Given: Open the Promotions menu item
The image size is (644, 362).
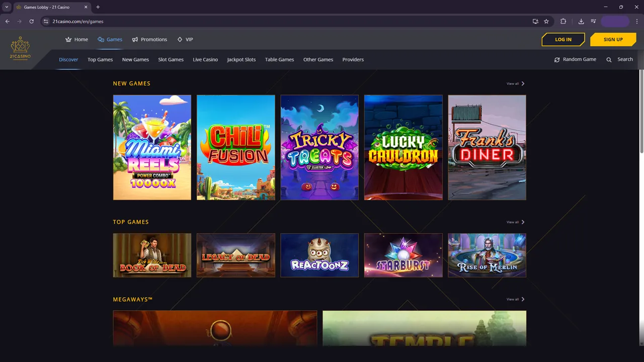Looking at the screenshot, I should (x=149, y=39).
